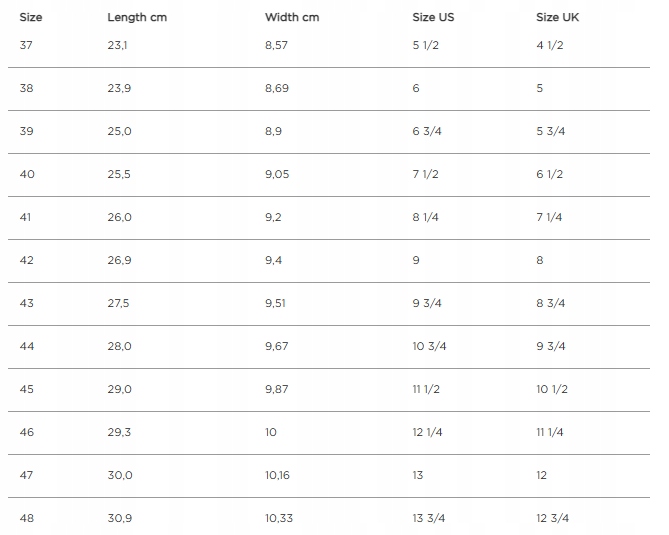669x535 pixels.
Task: Click width value 10,16 for size 47
Action: tap(278, 475)
